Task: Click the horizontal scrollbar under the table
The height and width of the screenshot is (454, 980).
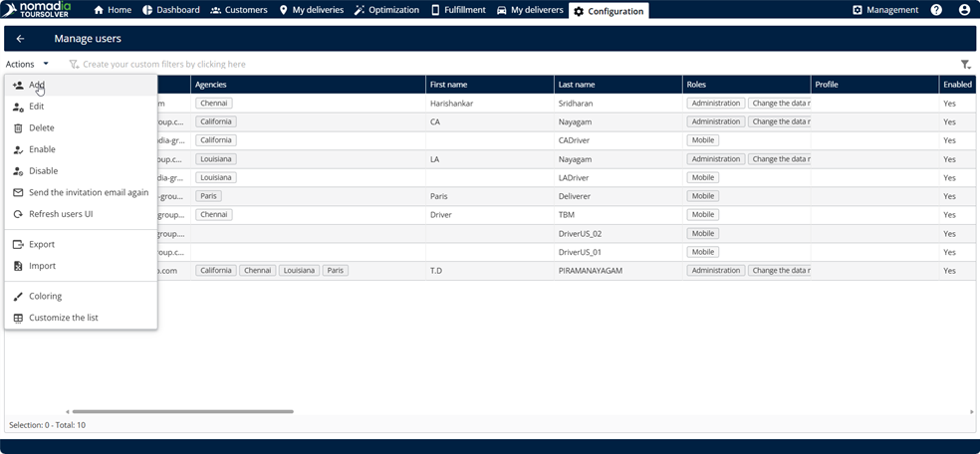Action: [182, 411]
